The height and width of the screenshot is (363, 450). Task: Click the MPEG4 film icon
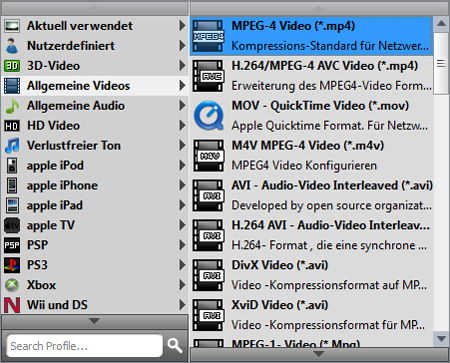pos(208,36)
